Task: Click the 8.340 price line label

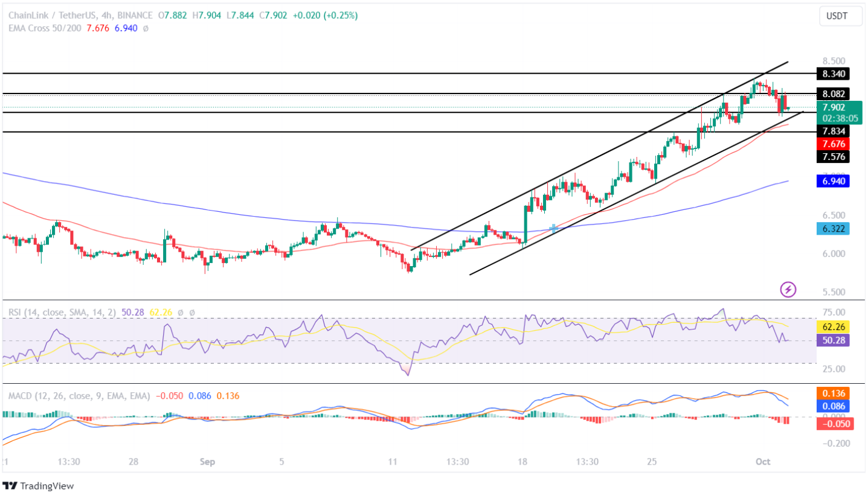Action: click(x=833, y=74)
